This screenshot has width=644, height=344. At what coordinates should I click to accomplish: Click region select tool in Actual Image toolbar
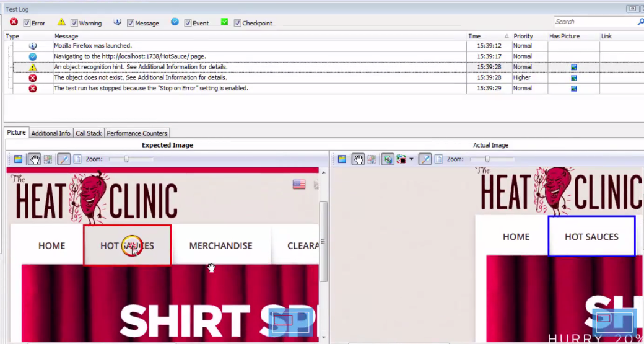point(372,159)
